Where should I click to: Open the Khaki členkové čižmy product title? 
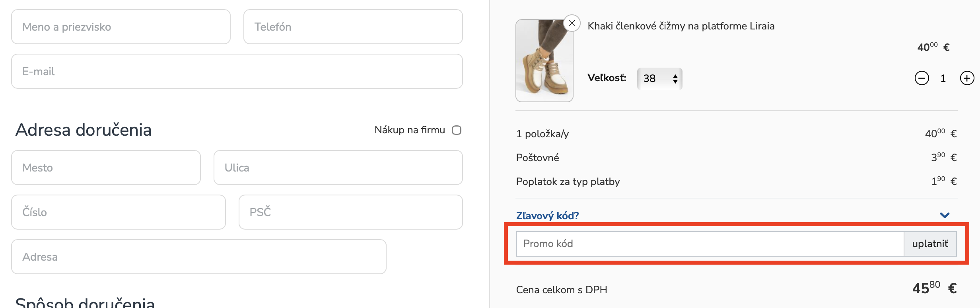(681, 26)
